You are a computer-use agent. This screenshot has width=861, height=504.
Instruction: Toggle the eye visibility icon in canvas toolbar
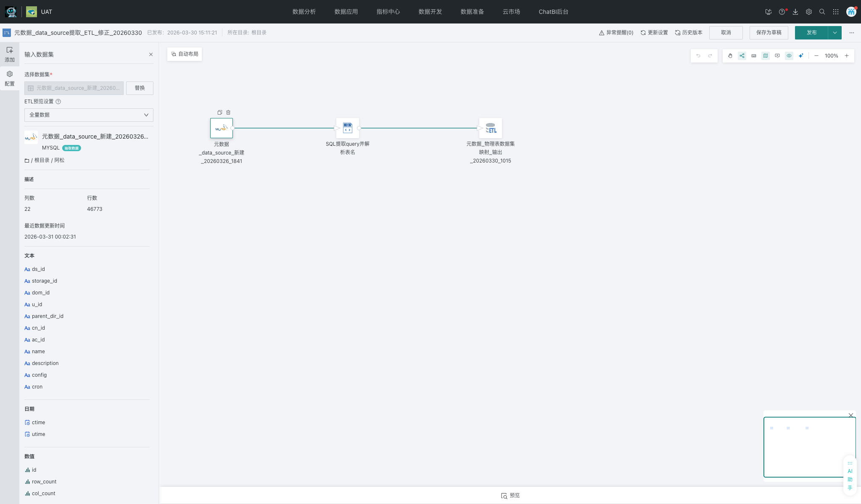[x=789, y=56]
